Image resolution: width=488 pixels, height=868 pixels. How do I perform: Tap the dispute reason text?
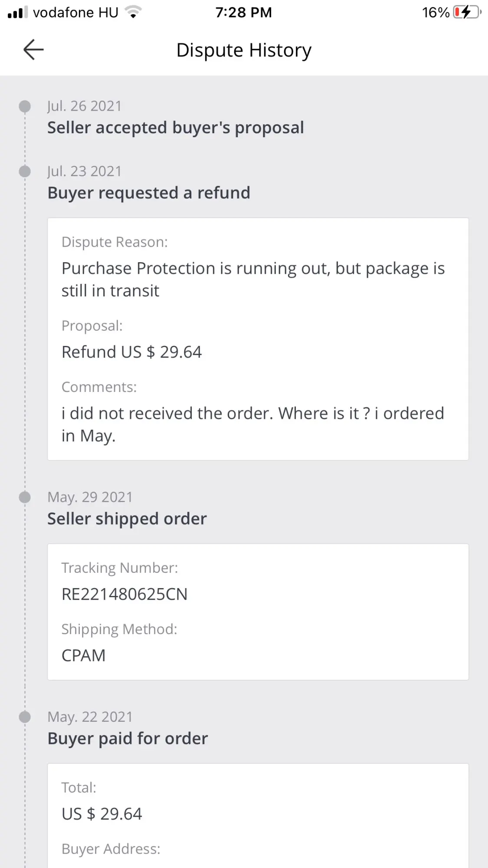(253, 279)
